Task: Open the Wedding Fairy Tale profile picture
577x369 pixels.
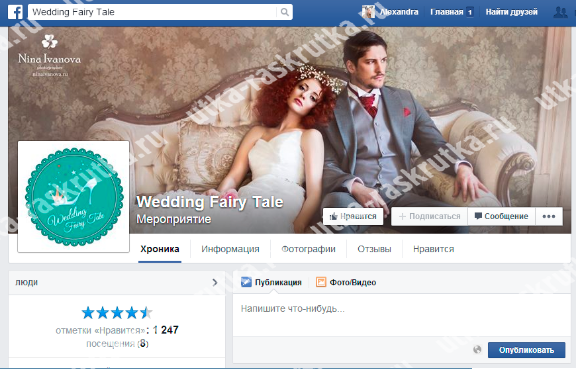Action: [x=74, y=197]
